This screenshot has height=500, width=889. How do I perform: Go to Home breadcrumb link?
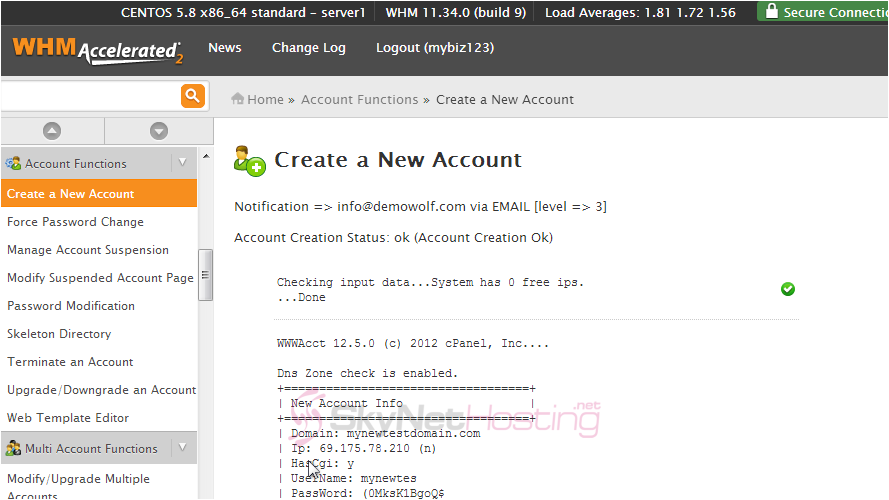click(265, 99)
